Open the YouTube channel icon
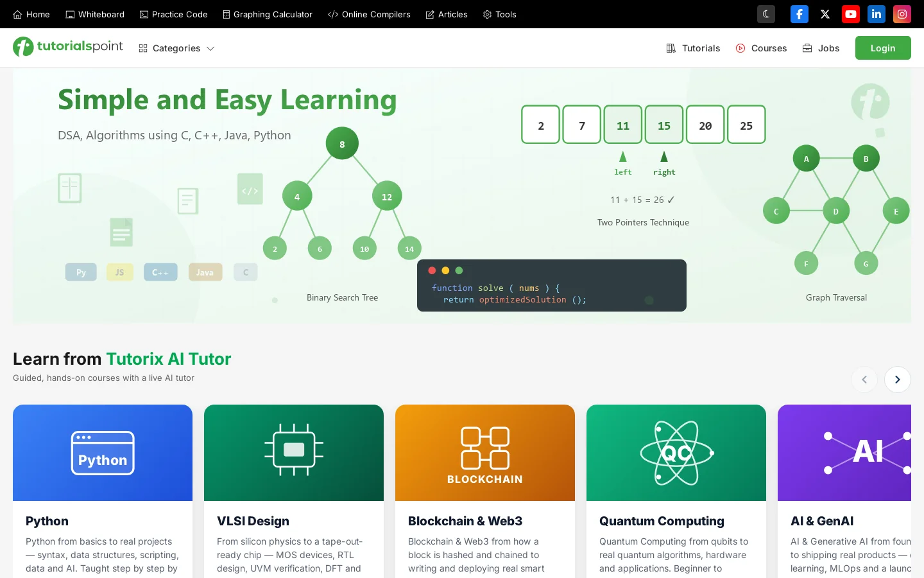The width and height of the screenshot is (924, 578). pos(851,14)
